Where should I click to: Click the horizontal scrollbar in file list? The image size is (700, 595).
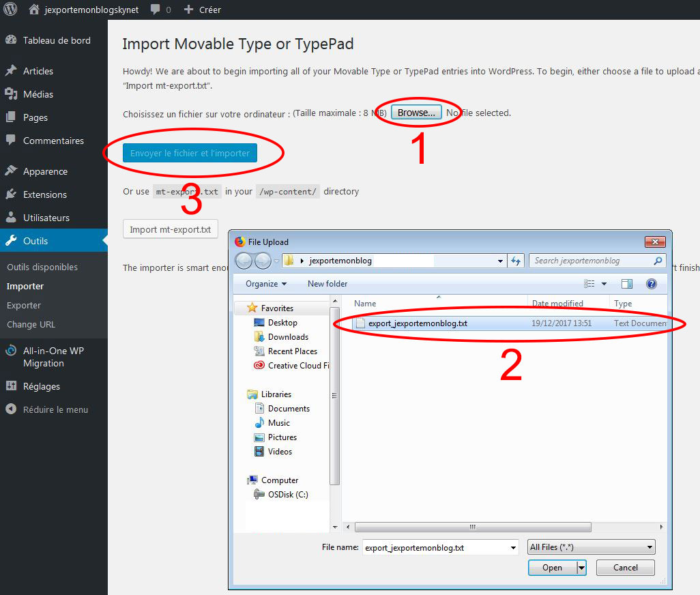click(x=473, y=527)
